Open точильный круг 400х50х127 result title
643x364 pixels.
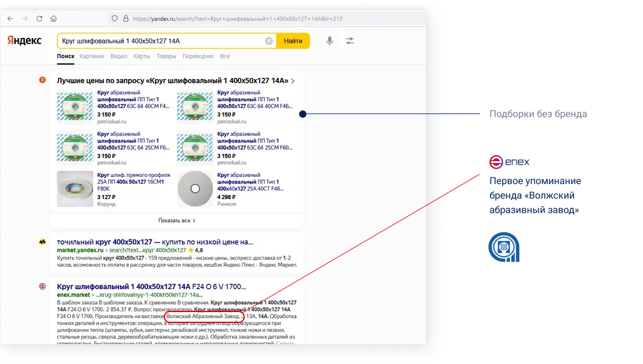pyautogui.click(x=155, y=242)
